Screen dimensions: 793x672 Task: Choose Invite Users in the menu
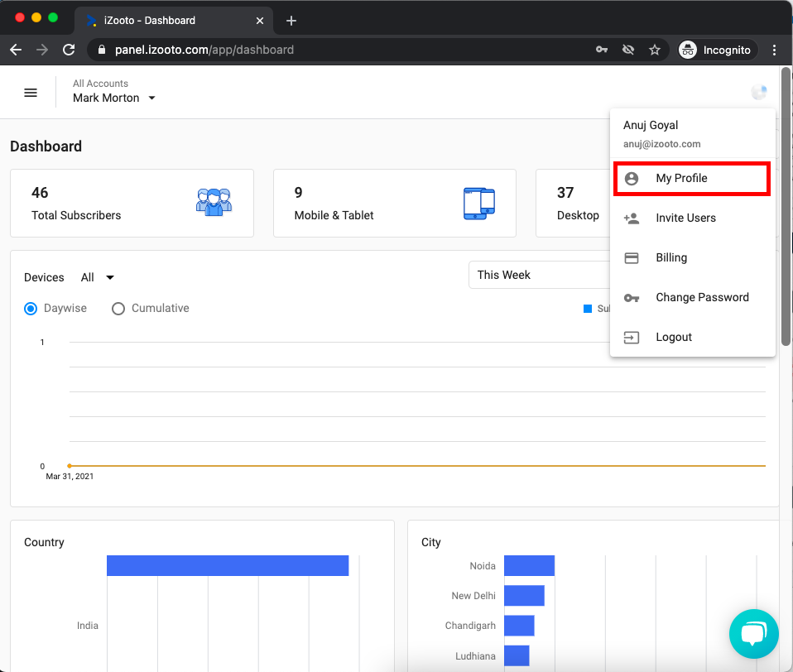(685, 218)
